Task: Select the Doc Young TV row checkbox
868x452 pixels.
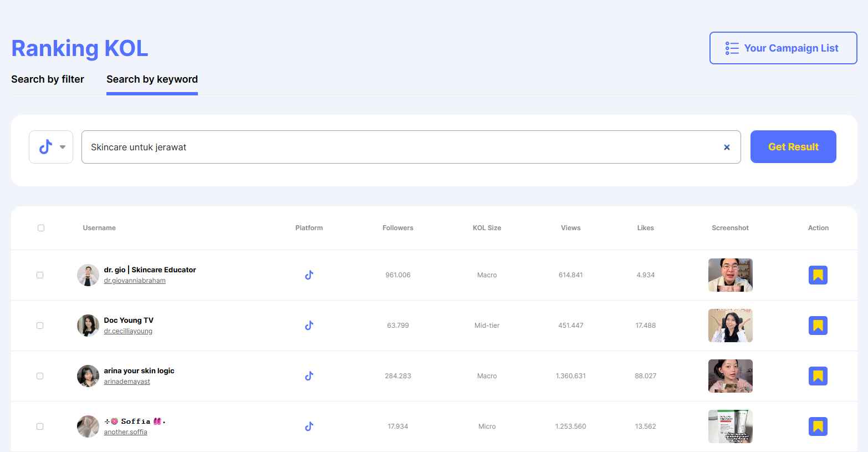Action: pyautogui.click(x=40, y=326)
